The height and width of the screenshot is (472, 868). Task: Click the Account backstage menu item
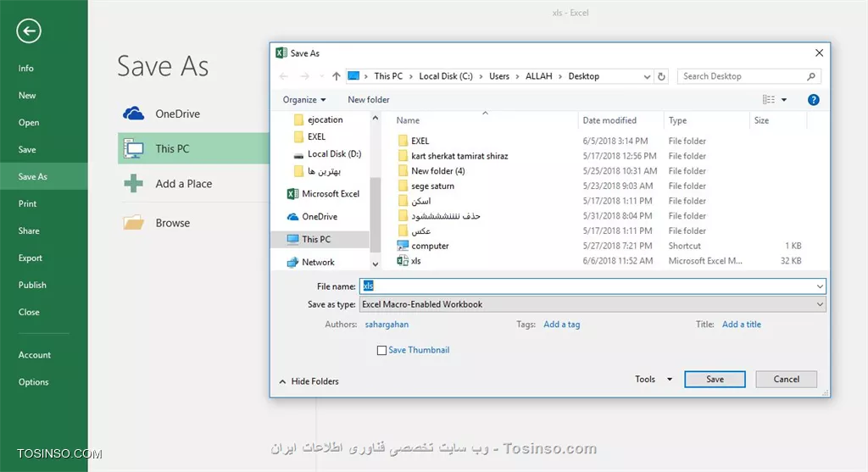point(34,355)
